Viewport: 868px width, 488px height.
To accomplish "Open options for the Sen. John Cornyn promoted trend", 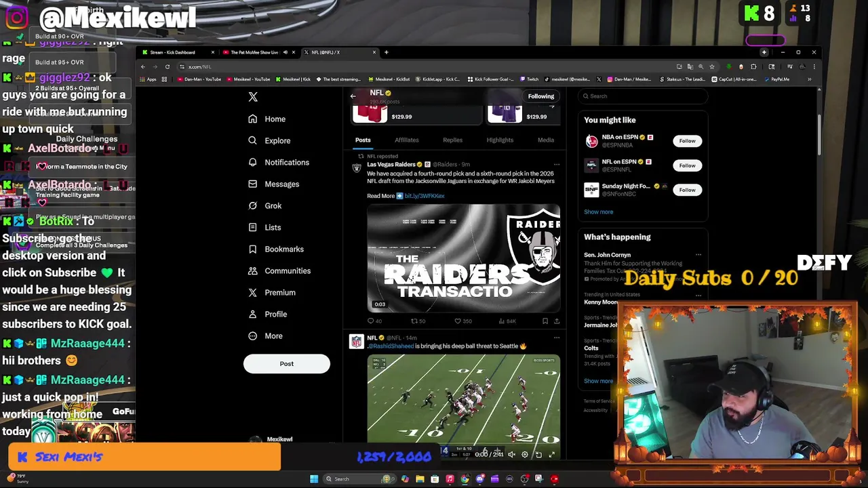I will coord(698,255).
